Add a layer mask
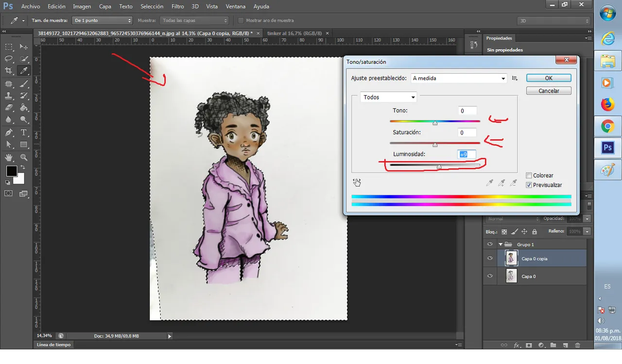Screen dimensions: 622x364 pos(529,345)
